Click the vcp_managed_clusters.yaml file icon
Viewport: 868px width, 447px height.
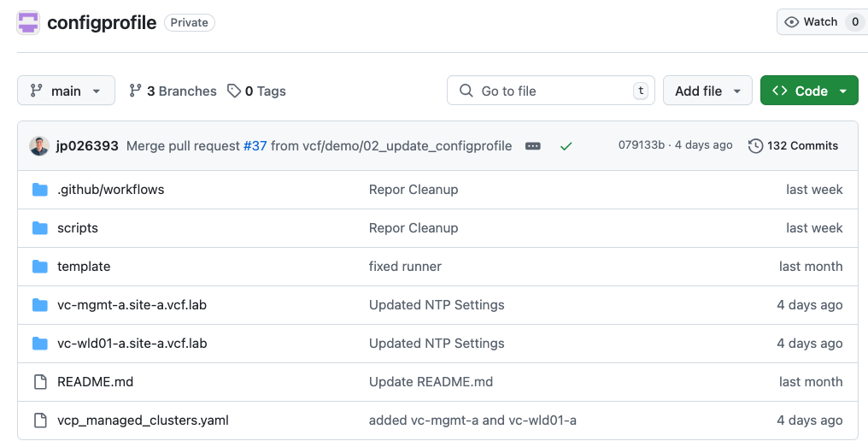(40, 421)
